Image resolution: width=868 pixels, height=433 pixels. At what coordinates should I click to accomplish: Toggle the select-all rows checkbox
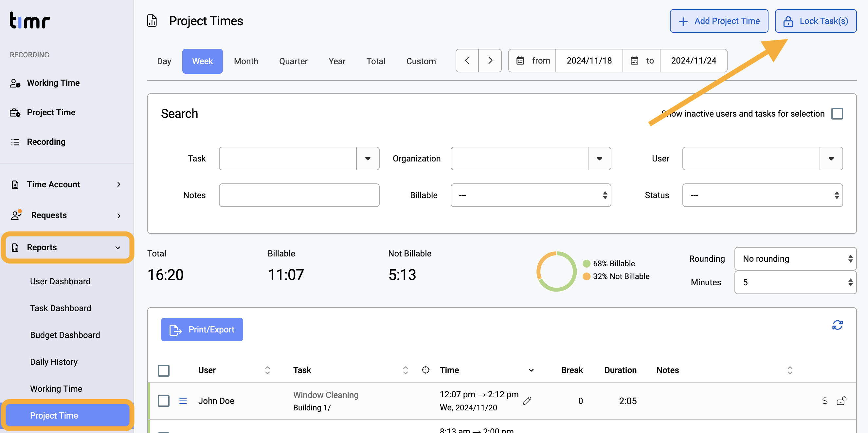(x=164, y=371)
